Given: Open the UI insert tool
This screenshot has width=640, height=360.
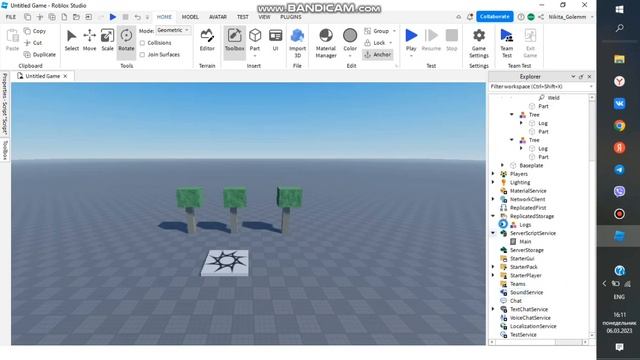Looking at the screenshot, I should pyautogui.click(x=276, y=40).
